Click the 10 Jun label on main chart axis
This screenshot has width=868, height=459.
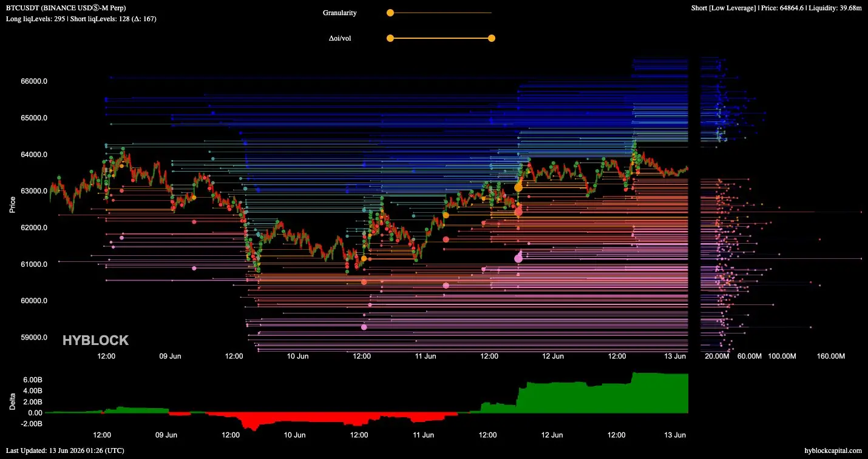pyautogui.click(x=297, y=357)
